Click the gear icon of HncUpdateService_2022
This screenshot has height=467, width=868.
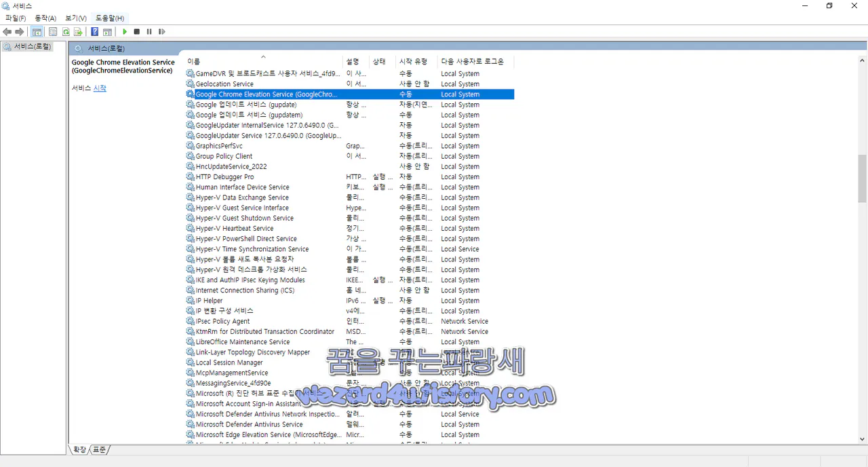click(191, 166)
